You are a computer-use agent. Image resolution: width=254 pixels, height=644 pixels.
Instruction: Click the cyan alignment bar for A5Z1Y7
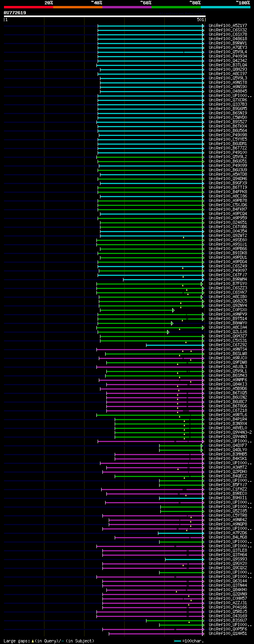[151, 26]
